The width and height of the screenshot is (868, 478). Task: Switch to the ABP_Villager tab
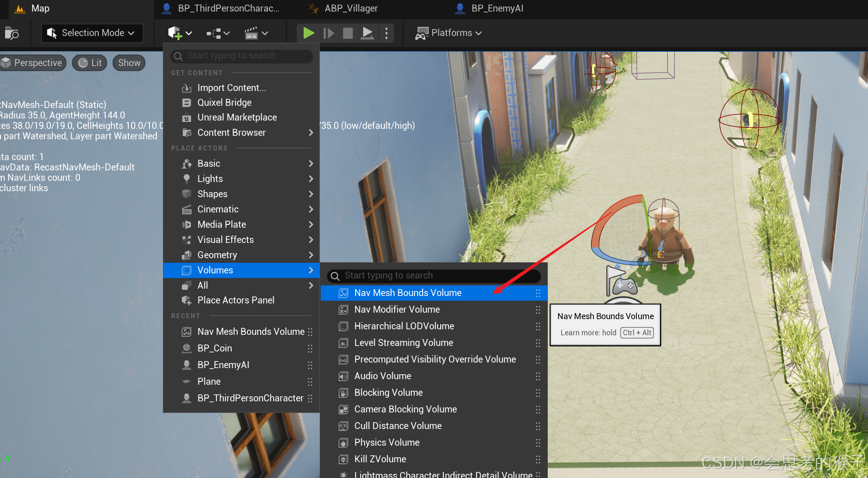pyautogui.click(x=343, y=8)
